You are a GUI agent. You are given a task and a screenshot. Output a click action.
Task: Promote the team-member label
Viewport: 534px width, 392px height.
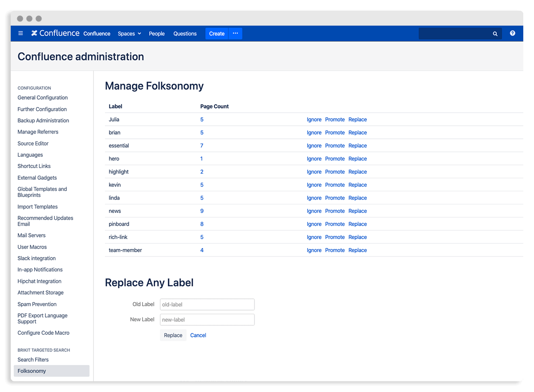335,250
